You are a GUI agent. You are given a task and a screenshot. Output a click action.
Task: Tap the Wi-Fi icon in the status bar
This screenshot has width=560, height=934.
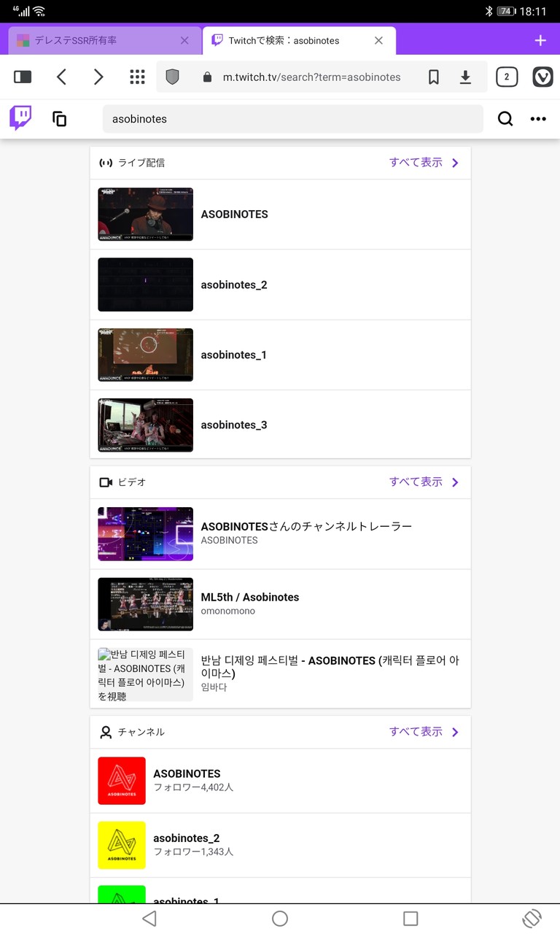tap(39, 11)
